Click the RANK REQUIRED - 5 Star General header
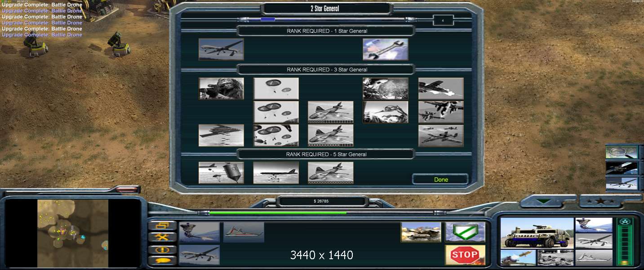The image size is (644, 270). tap(327, 154)
